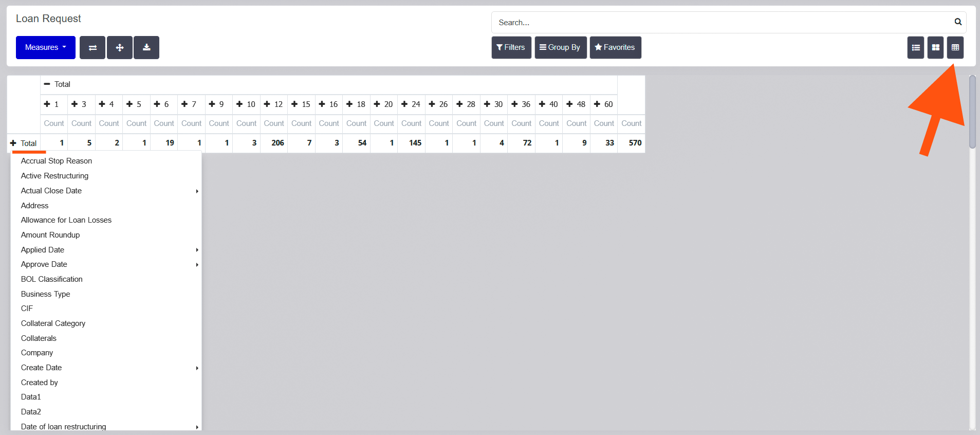Open the Filters button
The height and width of the screenshot is (435, 980).
(x=511, y=48)
